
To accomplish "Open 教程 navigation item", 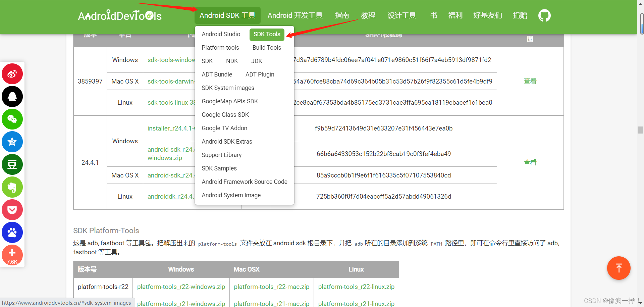I will 368,15.
